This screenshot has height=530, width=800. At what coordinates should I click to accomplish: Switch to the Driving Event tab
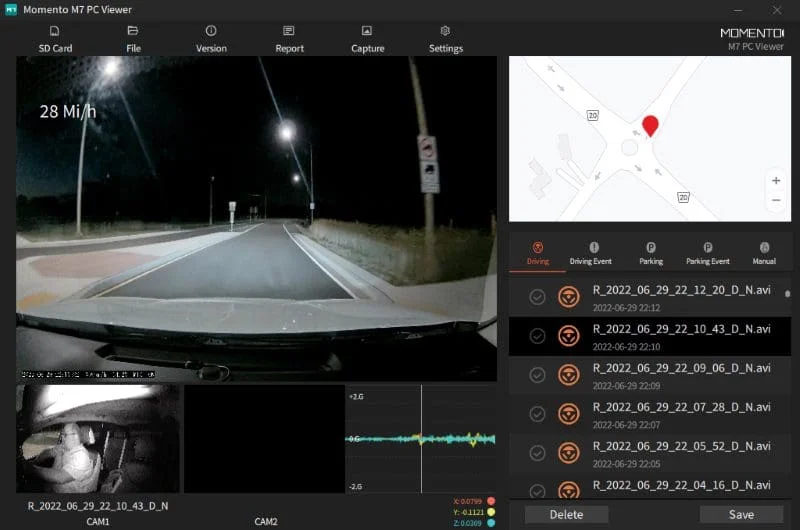coord(590,254)
